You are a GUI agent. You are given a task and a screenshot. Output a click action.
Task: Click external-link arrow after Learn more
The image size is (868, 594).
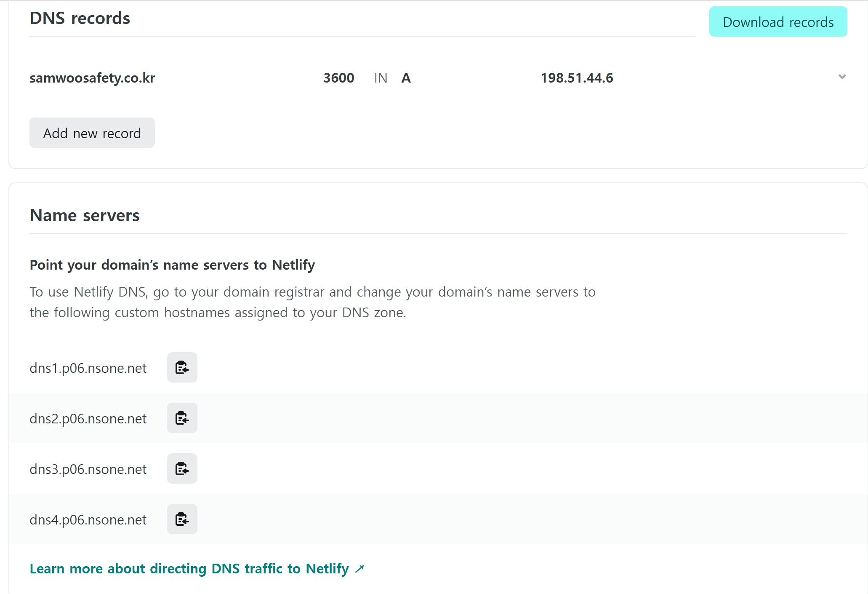click(359, 569)
